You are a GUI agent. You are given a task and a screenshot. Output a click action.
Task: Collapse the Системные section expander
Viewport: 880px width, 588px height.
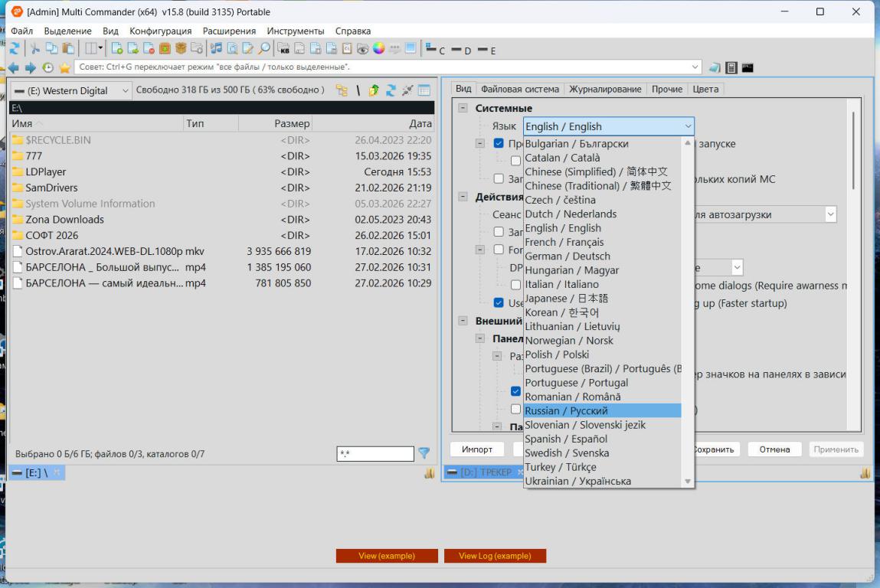pyautogui.click(x=463, y=108)
